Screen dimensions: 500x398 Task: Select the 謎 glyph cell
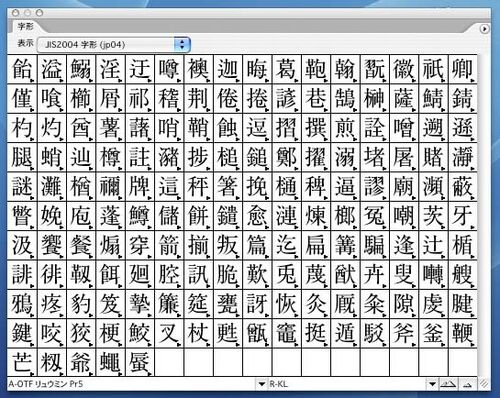pyautogui.click(x=23, y=186)
